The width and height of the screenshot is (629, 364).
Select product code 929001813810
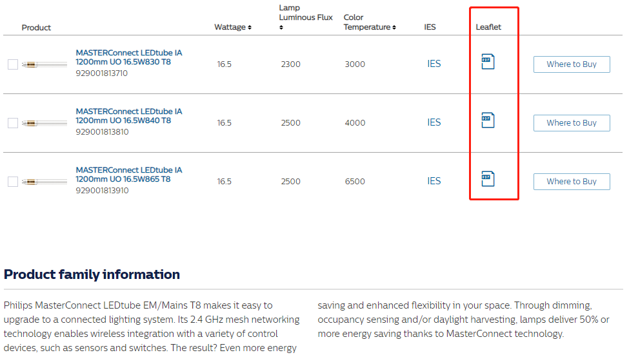click(103, 131)
